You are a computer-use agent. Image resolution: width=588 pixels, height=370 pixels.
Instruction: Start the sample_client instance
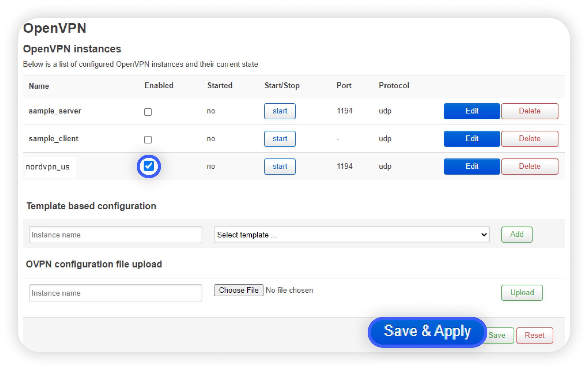tap(280, 139)
